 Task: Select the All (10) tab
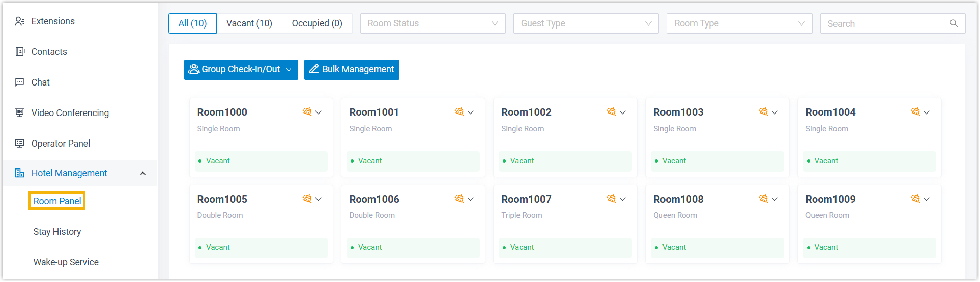click(x=192, y=23)
